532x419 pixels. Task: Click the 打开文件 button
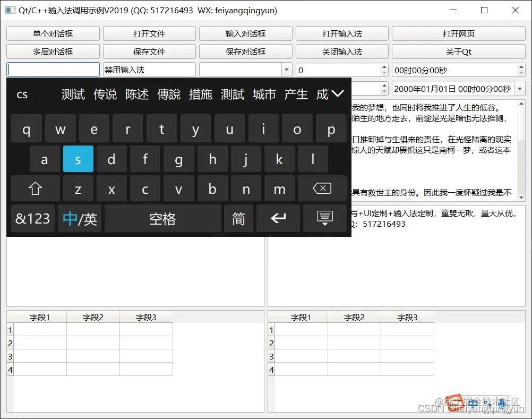pyautogui.click(x=149, y=33)
